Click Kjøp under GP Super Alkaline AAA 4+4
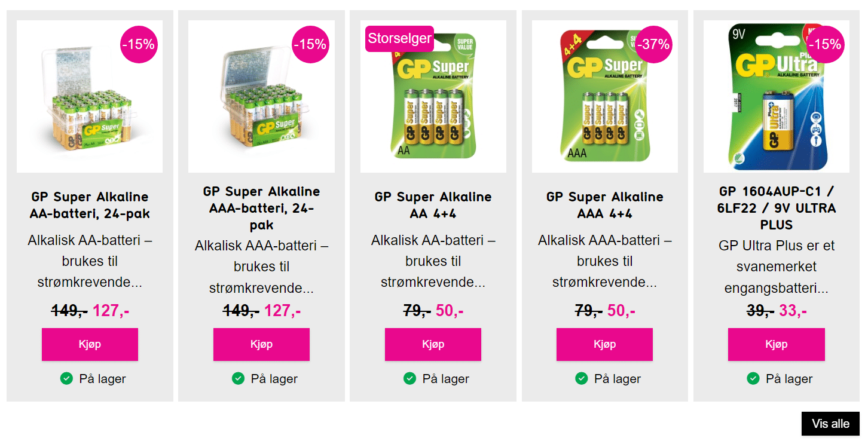The width and height of the screenshot is (868, 441). 604,344
